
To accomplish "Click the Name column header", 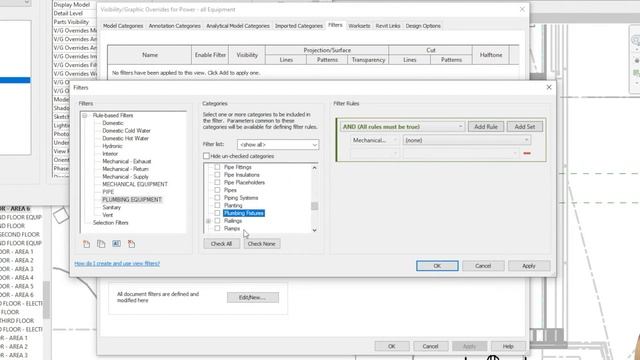I will [x=150, y=55].
